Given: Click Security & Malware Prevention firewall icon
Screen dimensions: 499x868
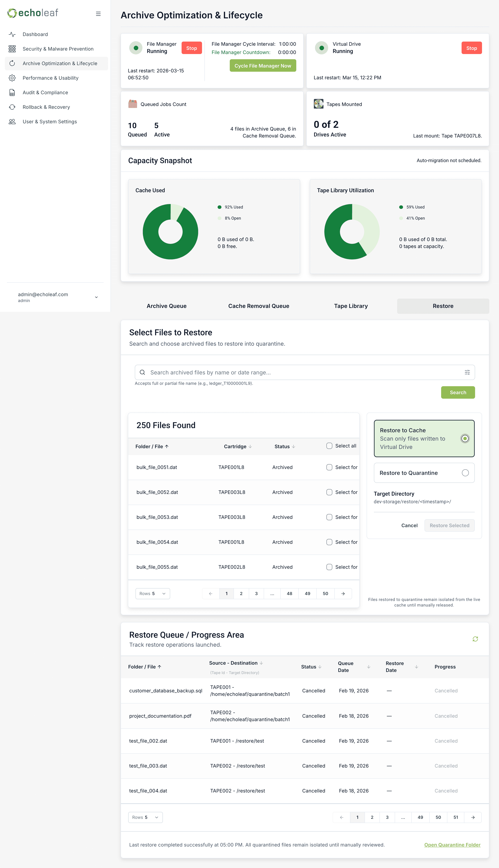Looking at the screenshot, I should [x=12, y=49].
